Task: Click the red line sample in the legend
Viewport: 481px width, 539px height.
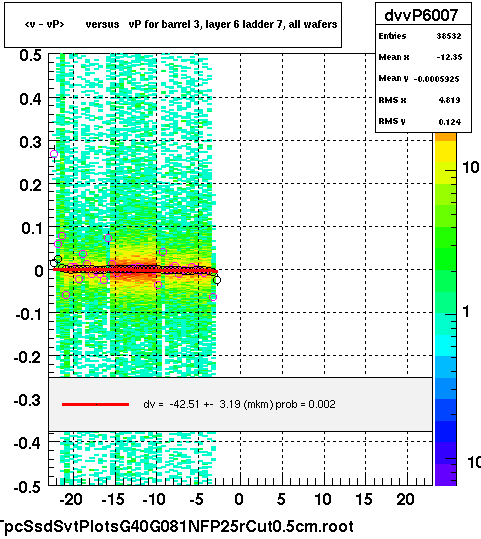Action: coord(95,405)
